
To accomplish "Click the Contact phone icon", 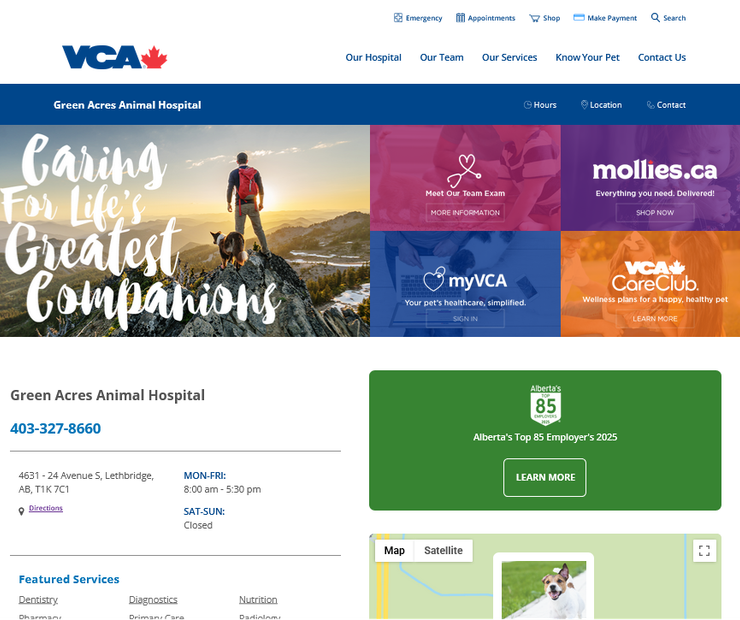I will (x=651, y=105).
